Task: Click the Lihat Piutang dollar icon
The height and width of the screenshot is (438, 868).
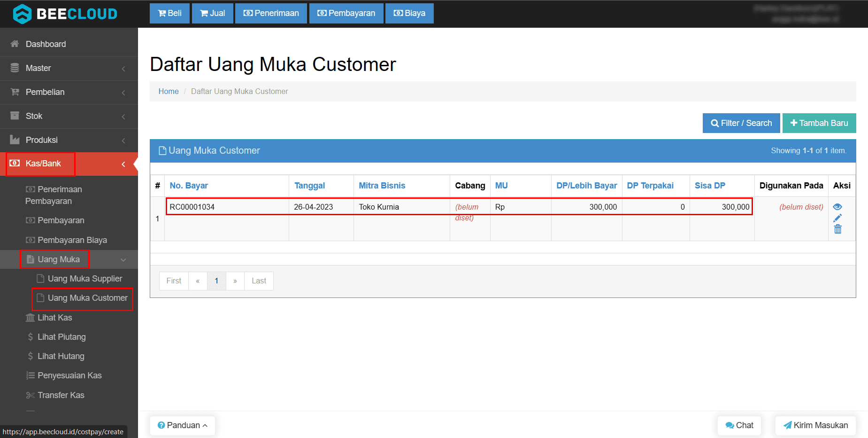Action: pyautogui.click(x=31, y=337)
